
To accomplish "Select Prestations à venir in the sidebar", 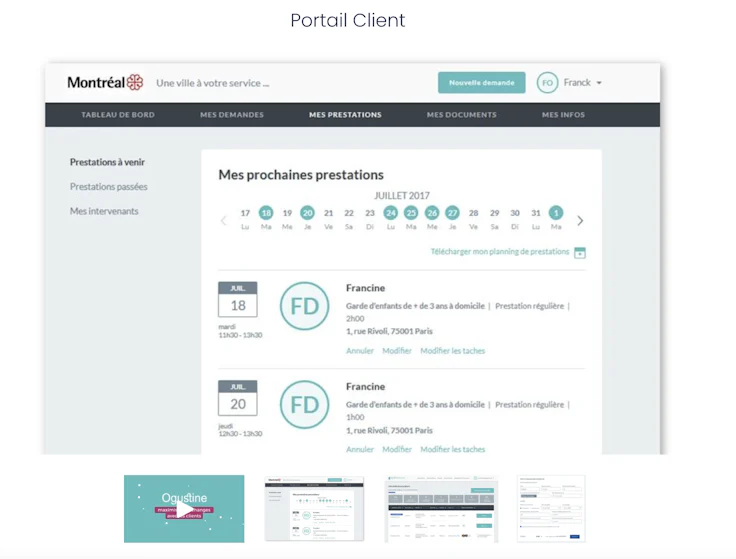I will click(x=107, y=162).
